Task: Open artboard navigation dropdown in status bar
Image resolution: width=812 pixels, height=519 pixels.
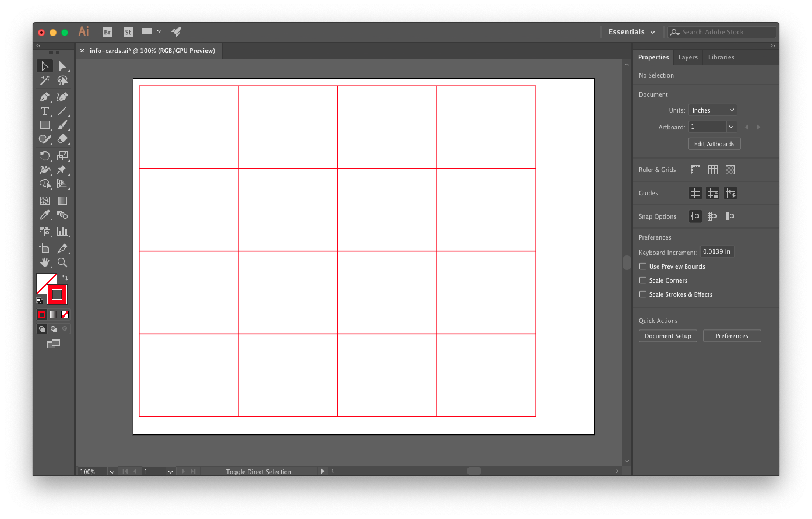Action: coord(170,472)
